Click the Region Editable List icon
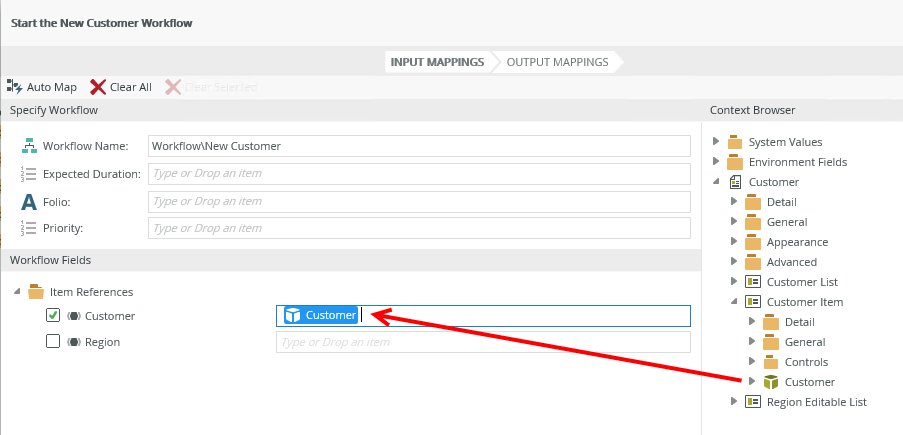This screenshot has height=435, width=903. coord(753,402)
